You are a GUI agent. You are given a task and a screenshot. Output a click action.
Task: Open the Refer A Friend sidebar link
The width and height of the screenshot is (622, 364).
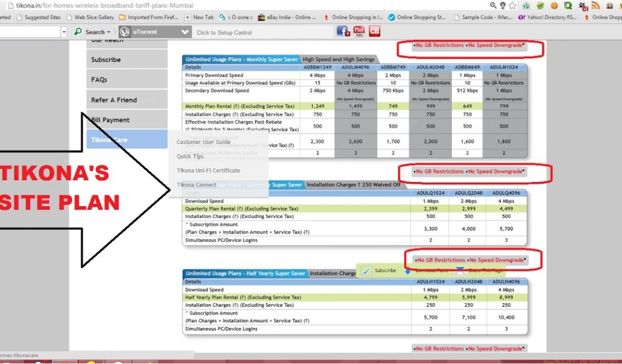coord(114,100)
